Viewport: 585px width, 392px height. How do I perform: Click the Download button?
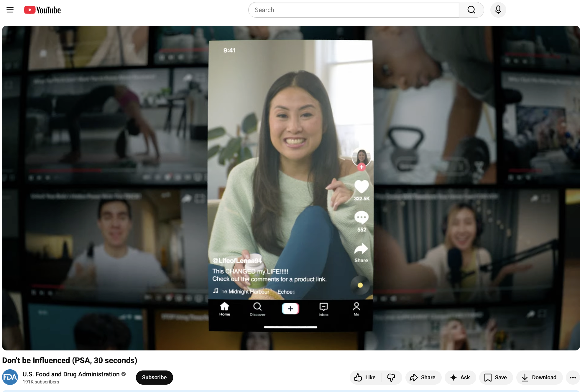tap(539, 377)
